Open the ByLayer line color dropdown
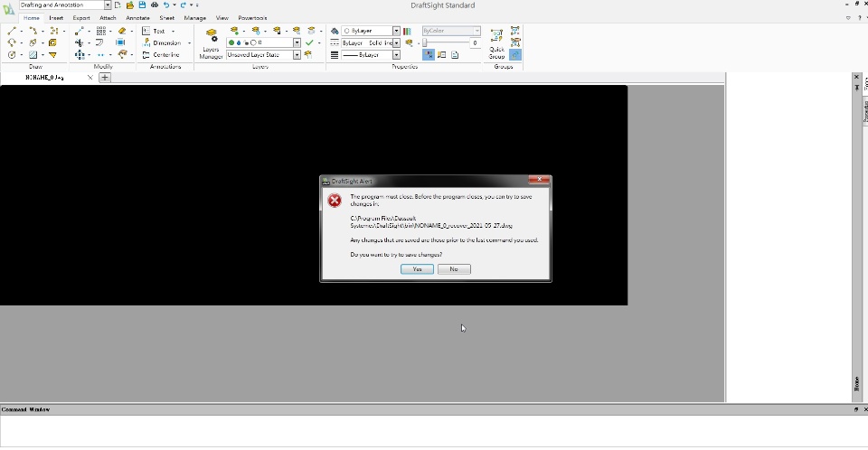The width and height of the screenshot is (868, 450). 396,31
